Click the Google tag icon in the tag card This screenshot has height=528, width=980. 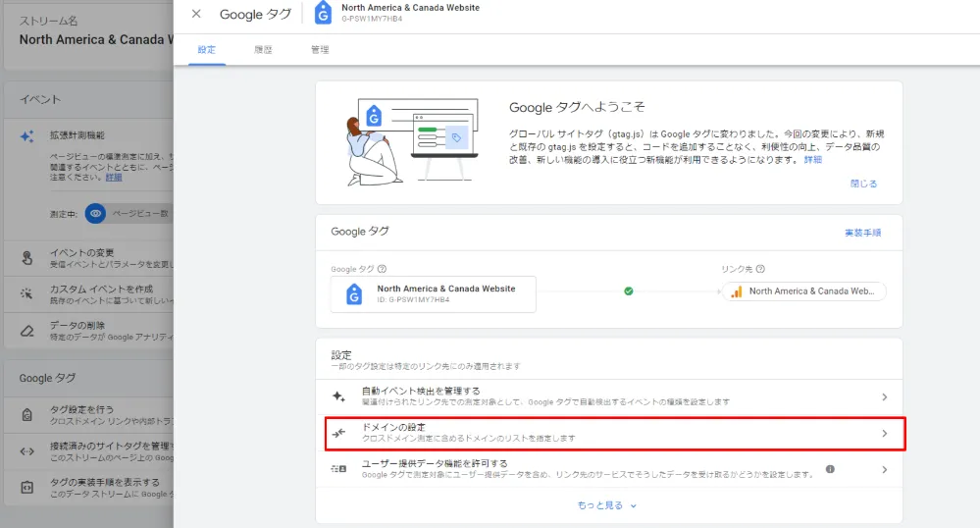click(x=354, y=294)
